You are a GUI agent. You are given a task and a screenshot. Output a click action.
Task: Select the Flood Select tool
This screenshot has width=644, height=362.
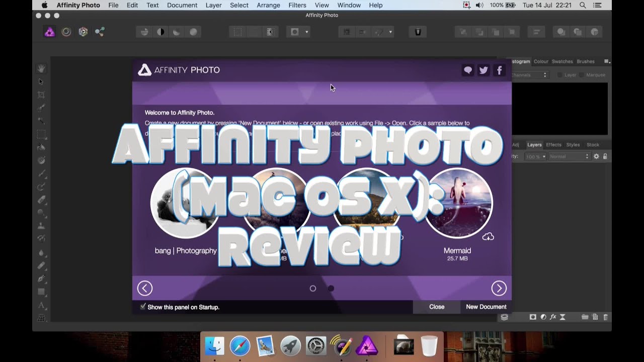[41, 121]
